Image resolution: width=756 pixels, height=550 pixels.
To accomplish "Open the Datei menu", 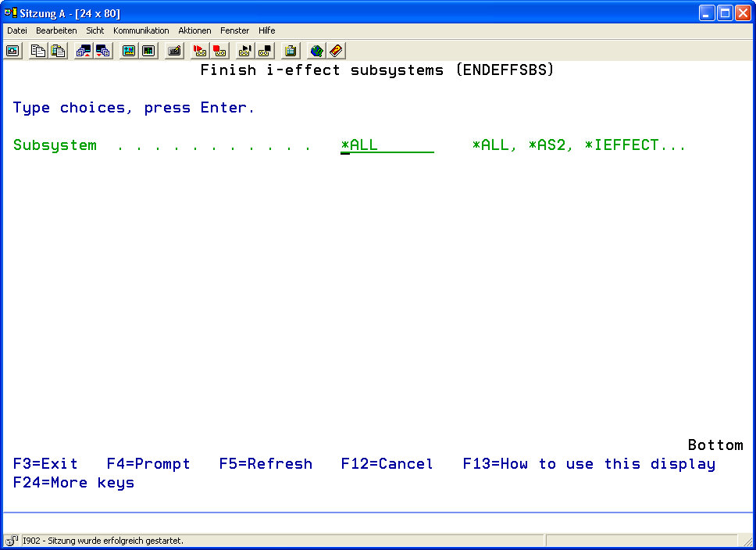I will pyautogui.click(x=17, y=30).
